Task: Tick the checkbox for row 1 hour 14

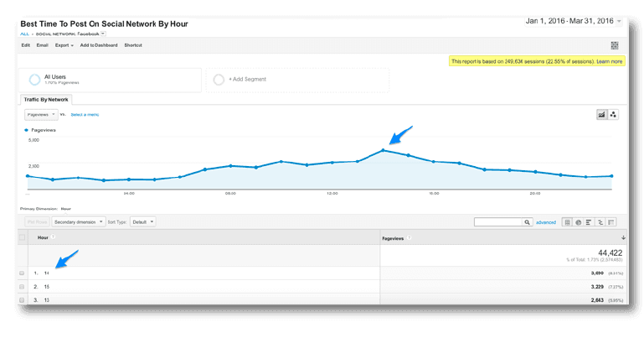Action: pyautogui.click(x=22, y=273)
